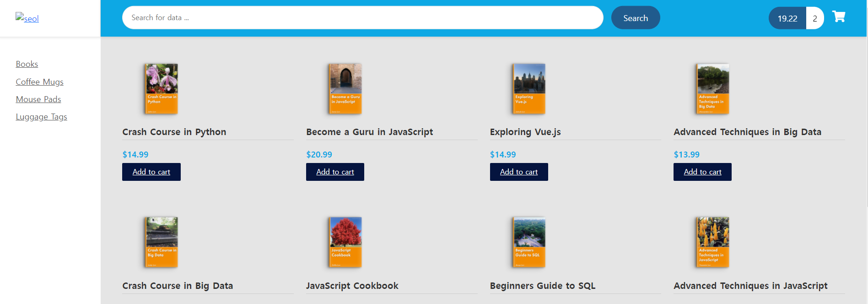Click the Advanced Techniques in JavaScript title
The image size is (868, 304).
click(x=750, y=286)
